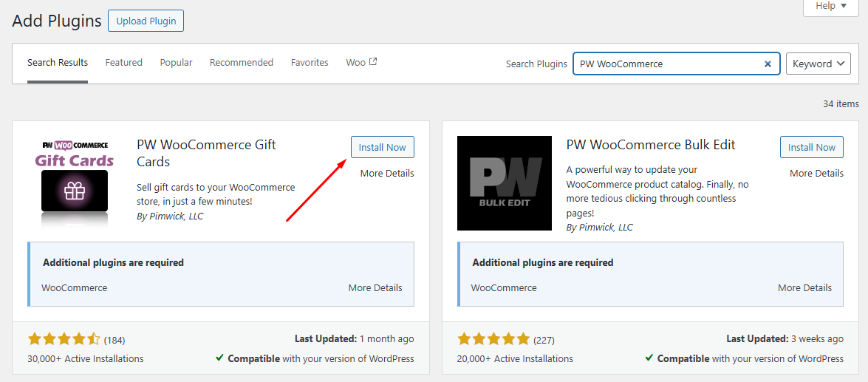Click the 30,000+ Active Installations text
Viewport: 868px width, 382px height.
point(85,359)
